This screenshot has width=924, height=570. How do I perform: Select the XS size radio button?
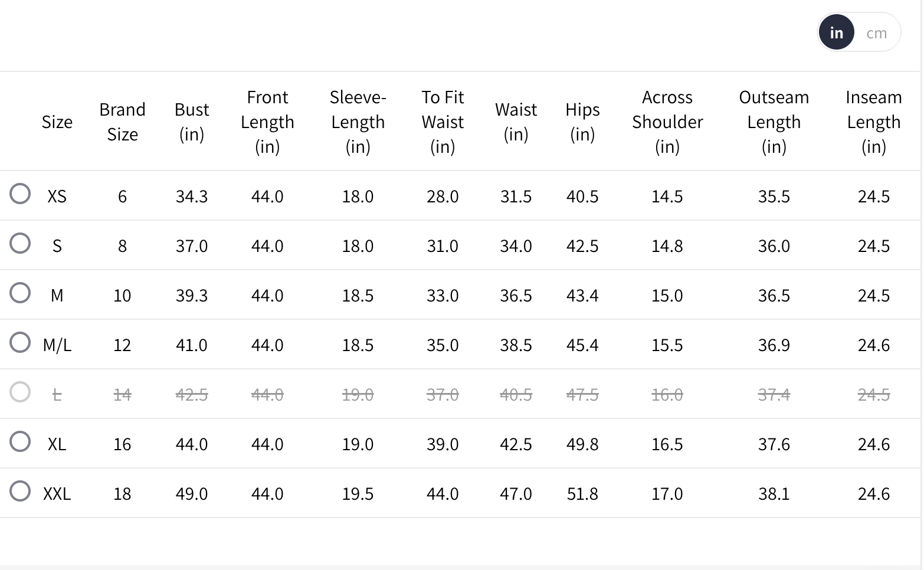coord(20,194)
